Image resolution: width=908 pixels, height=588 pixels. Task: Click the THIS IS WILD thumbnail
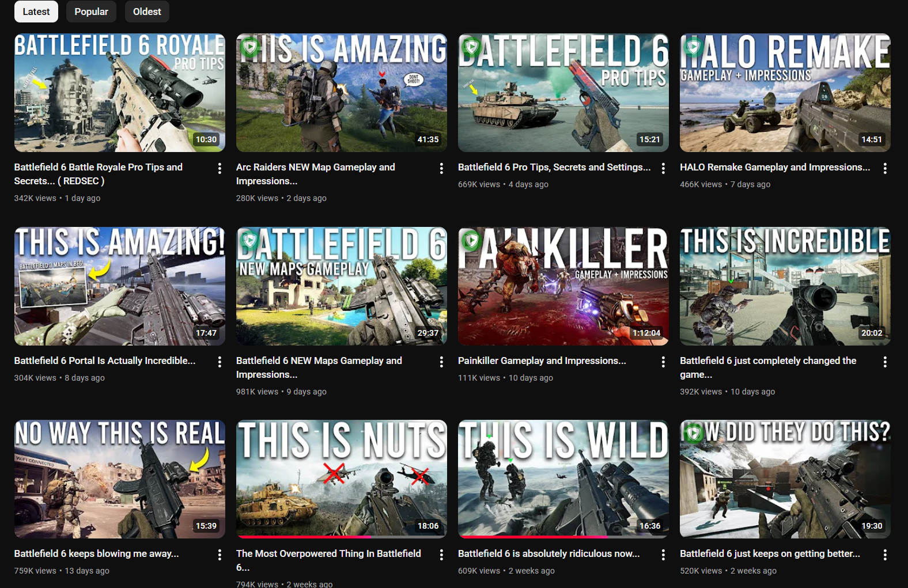(x=563, y=479)
